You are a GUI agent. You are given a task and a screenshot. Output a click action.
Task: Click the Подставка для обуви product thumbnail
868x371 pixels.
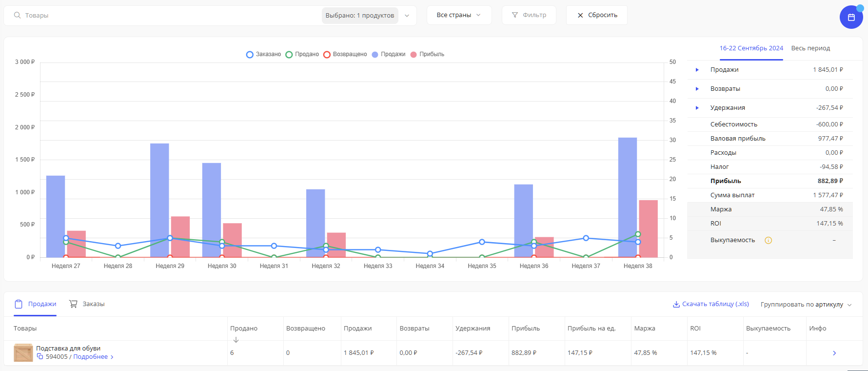(23, 352)
